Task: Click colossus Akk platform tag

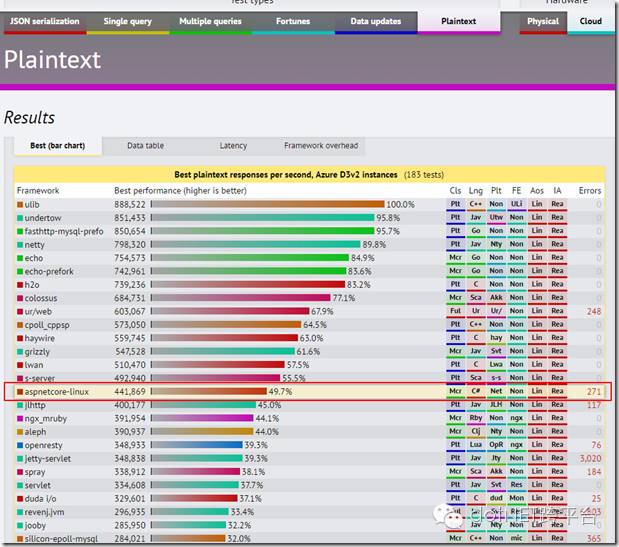Action: pyautogui.click(x=496, y=298)
